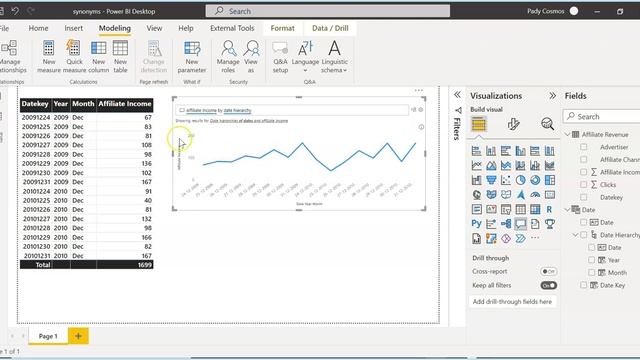Create a New column

point(98,57)
